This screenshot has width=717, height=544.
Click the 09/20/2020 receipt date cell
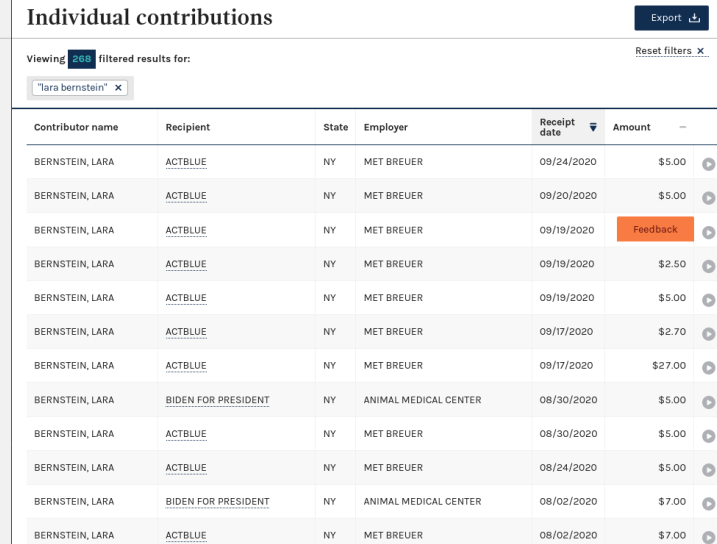[568, 196]
